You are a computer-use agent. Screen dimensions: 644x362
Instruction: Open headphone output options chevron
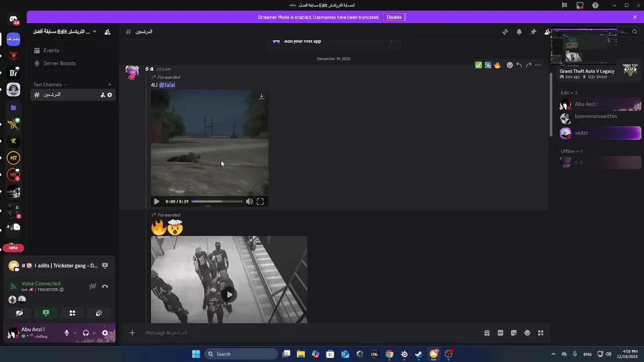point(94,333)
